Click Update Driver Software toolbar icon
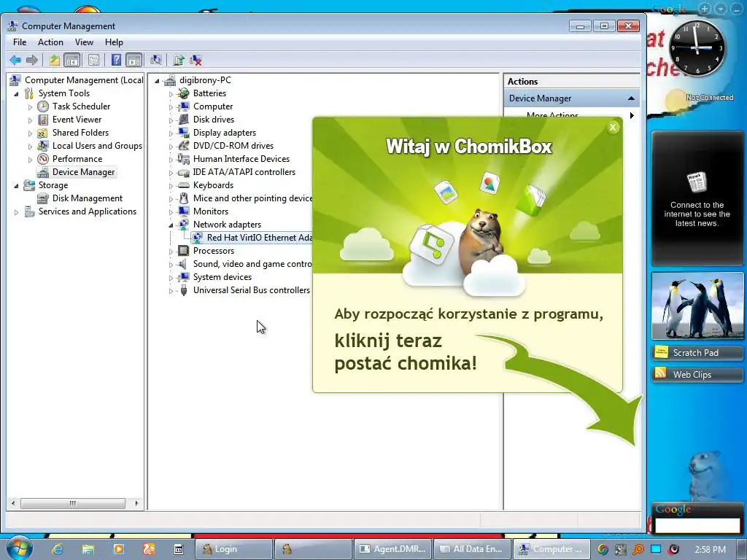 pyautogui.click(x=179, y=60)
